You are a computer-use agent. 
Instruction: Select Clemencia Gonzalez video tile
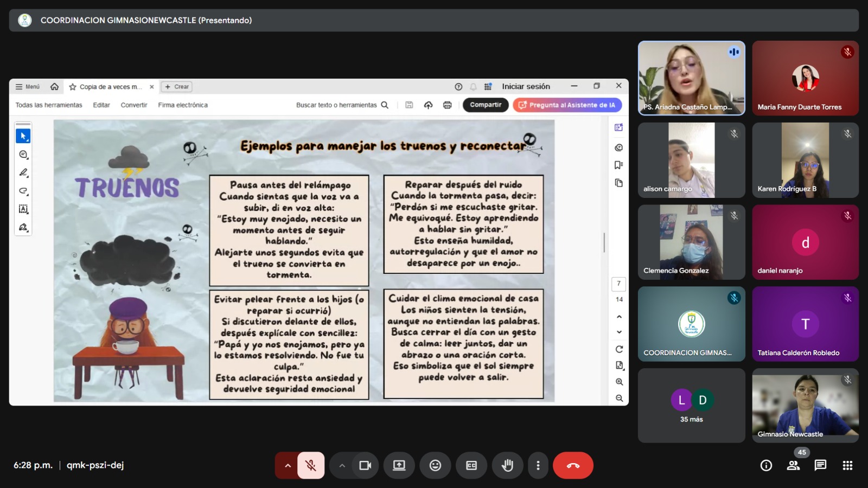click(691, 242)
